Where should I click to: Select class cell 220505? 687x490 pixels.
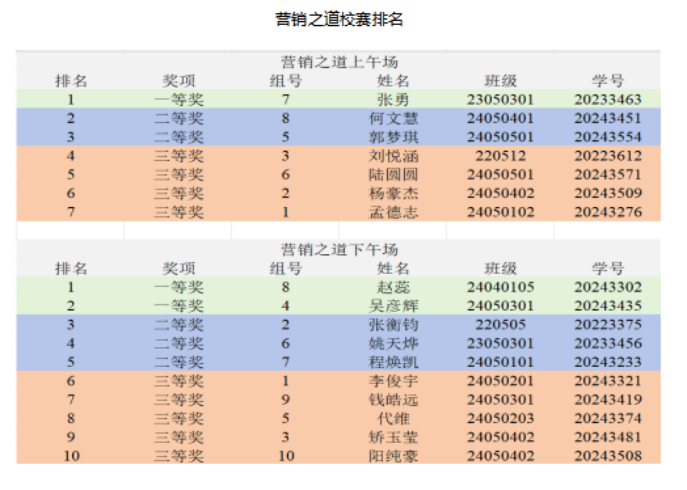coord(501,324)
